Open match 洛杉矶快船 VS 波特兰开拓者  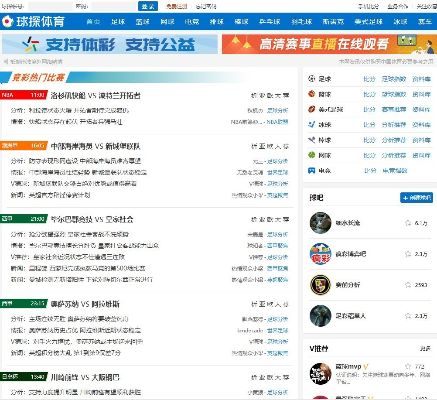(x=95, y=96)
